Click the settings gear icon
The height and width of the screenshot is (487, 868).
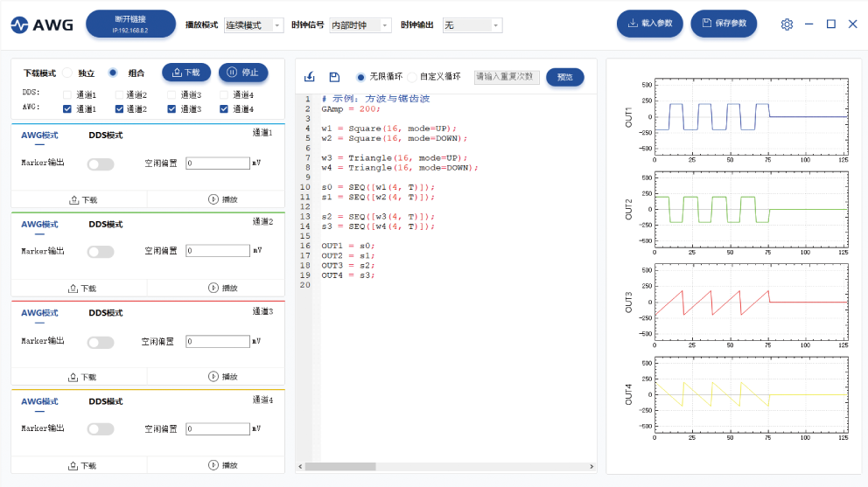click(x=787, y=24)
